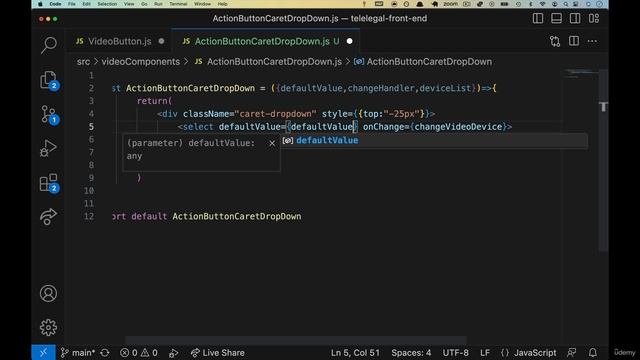Screen dimensions: 640x360
Task: Toggle primary side bar layout icon
Action: 538,18
